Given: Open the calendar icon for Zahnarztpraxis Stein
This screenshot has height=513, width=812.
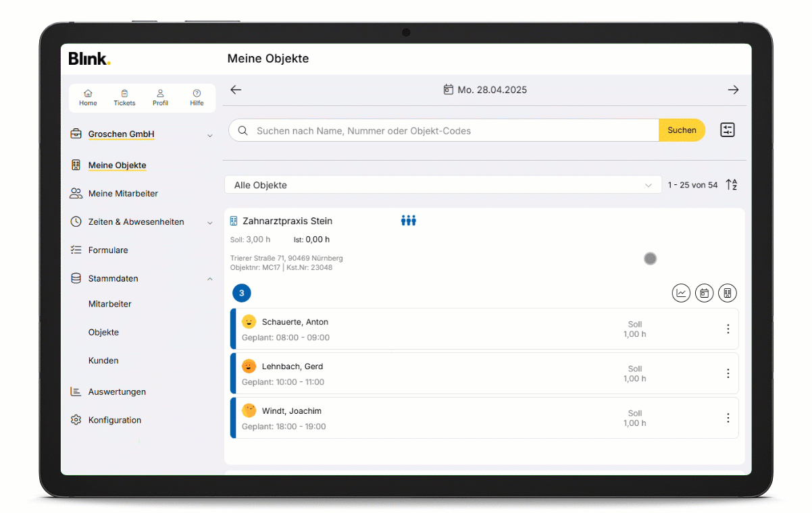Looking at the screenshot, I should 704,293.
